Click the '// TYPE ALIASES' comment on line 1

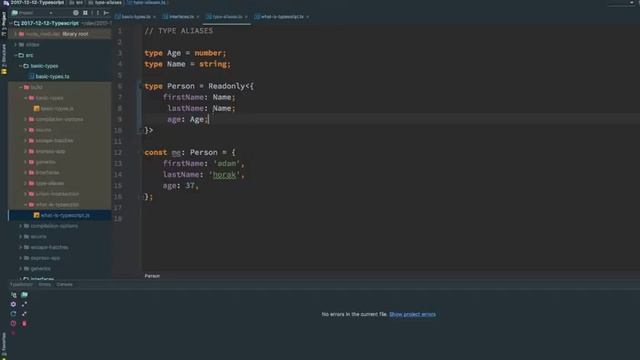pyautogui.click(x=178, y=31)
